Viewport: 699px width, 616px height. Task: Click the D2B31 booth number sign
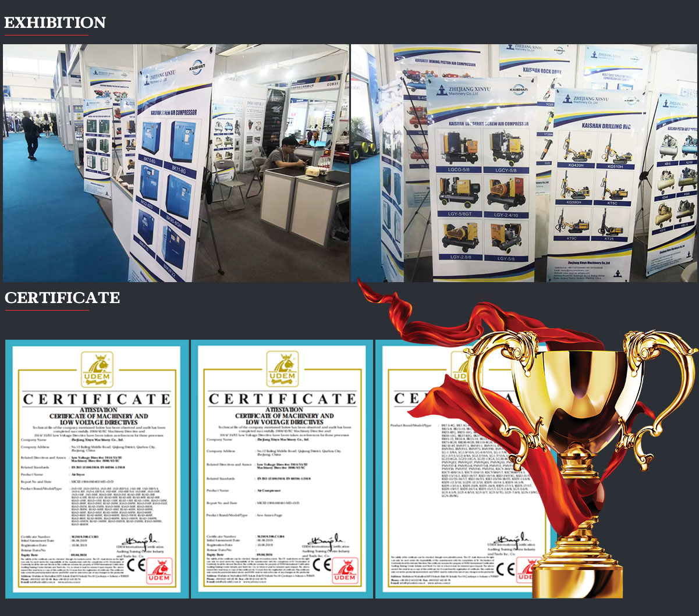click(332, 84)
